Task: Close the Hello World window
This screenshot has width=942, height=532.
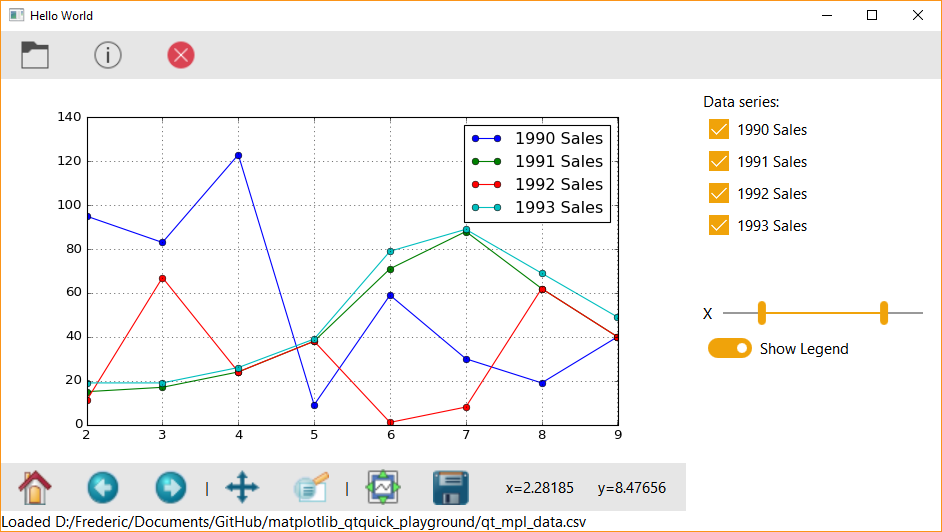Action: click(917, 16)
